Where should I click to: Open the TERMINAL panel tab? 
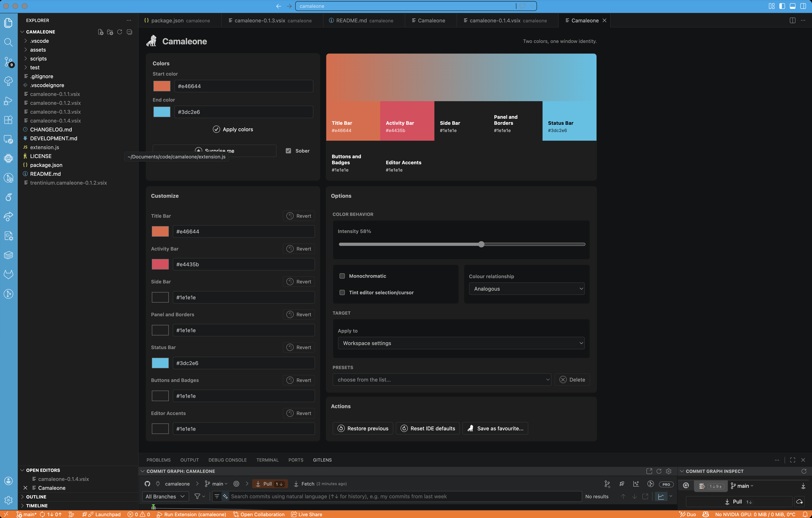click(267, 460)
